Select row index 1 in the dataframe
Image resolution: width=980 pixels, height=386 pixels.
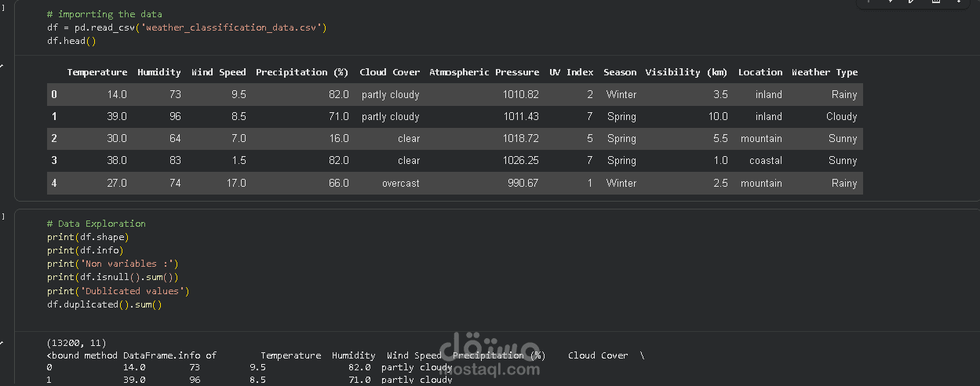(x=54, y=116)
